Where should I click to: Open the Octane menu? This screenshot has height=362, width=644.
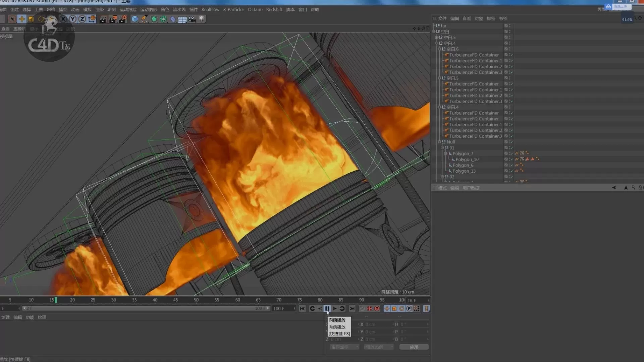(255, 9)
